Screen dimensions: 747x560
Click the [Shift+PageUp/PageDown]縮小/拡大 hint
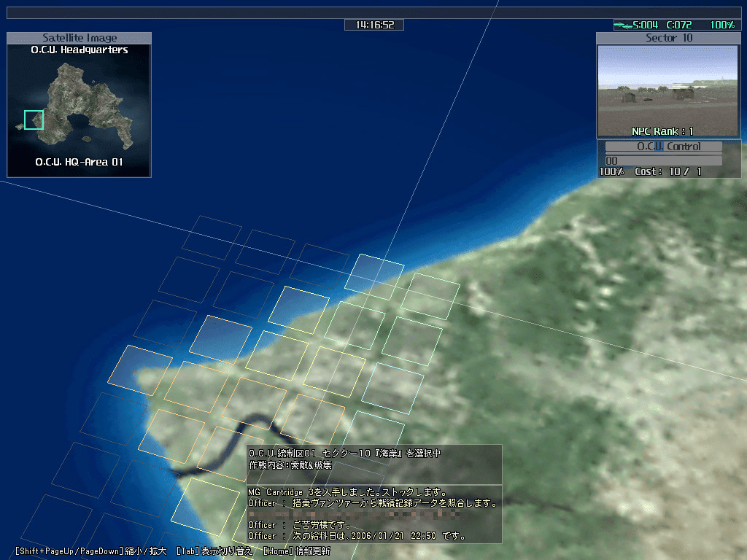pyautogui.click(x=90, y=551)
